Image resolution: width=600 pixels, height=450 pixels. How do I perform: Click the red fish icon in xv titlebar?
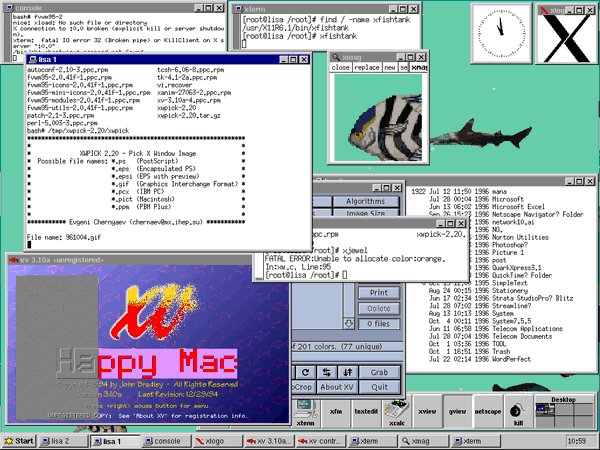[x=14, y=260]
